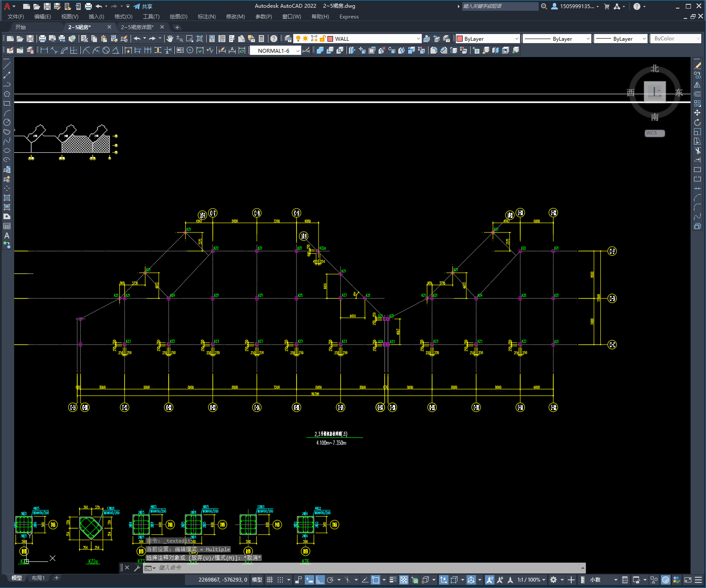This screenshot has width=706, height=588.
Task: Click the WCS coordinate system button
Action: click(x=654, y=133)
